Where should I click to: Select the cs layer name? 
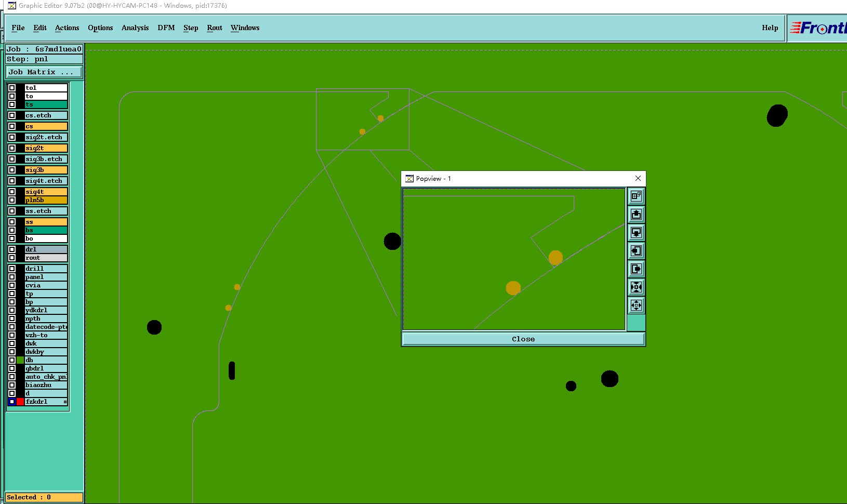[46, 126]
